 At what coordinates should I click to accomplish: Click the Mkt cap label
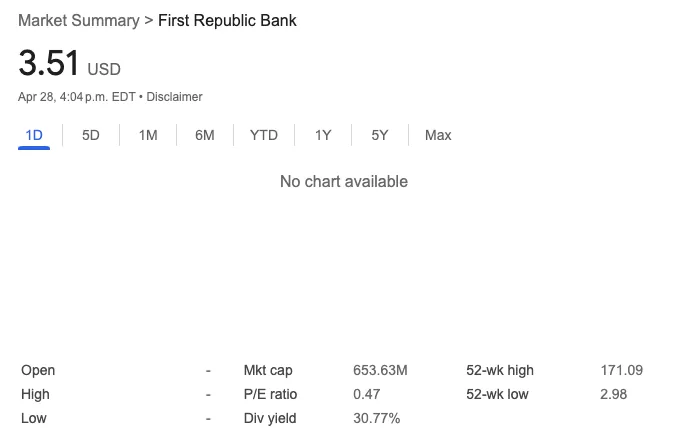pyautogui.click(x=268, y=370)
